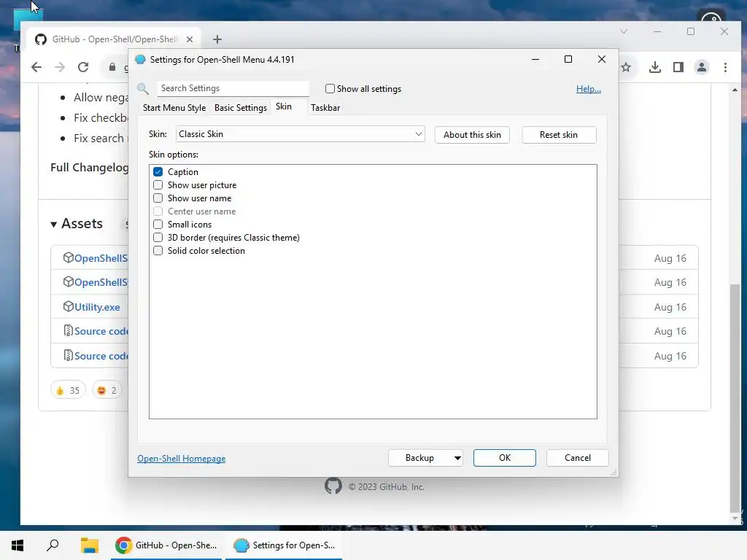Click scrollbar up arrow in Chrome

[735, 90]
